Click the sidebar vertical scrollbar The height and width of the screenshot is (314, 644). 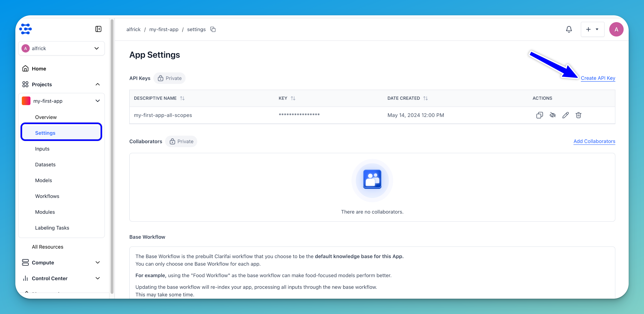(x=112, y=156)
